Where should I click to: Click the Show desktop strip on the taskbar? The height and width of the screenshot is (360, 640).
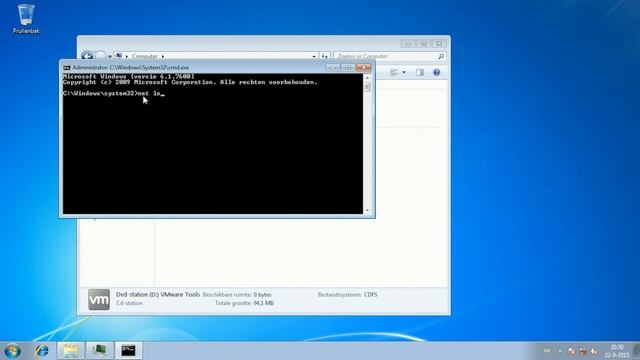pyautogui.click(x=636, y=351)
